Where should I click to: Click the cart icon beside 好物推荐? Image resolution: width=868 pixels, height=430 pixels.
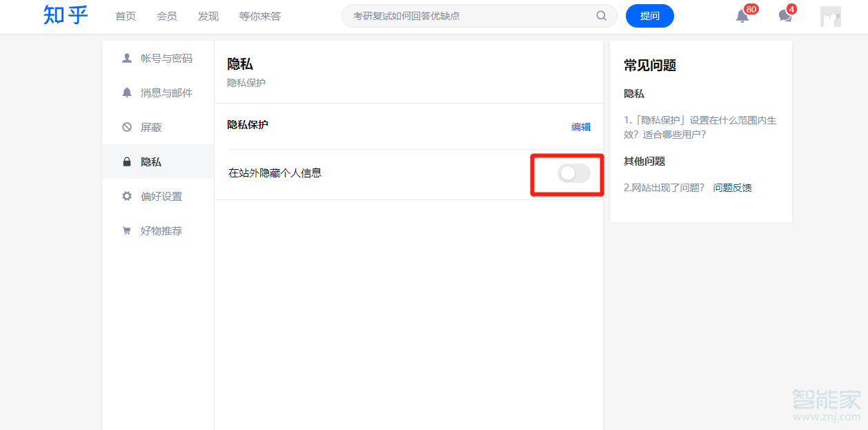tap(126, 231)
